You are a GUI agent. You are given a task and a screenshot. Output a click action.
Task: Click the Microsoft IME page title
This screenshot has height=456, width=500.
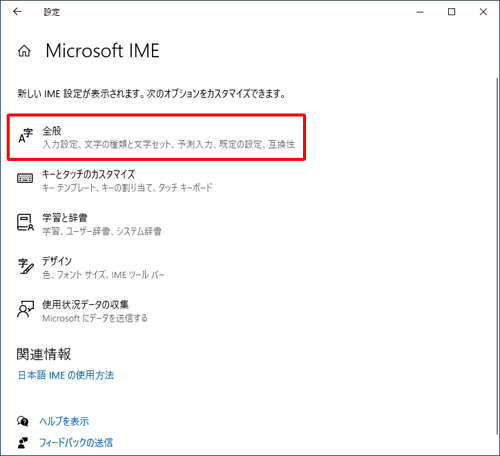[103, 51]
